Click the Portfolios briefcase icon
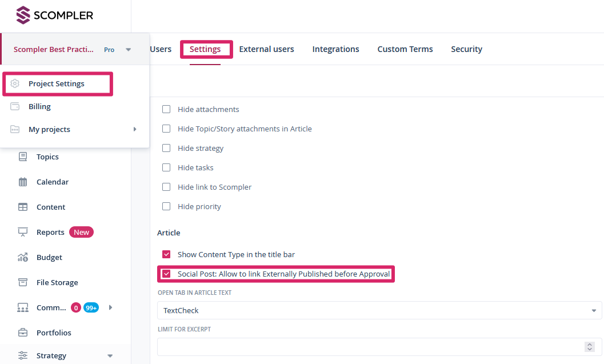 pos(23,333)
